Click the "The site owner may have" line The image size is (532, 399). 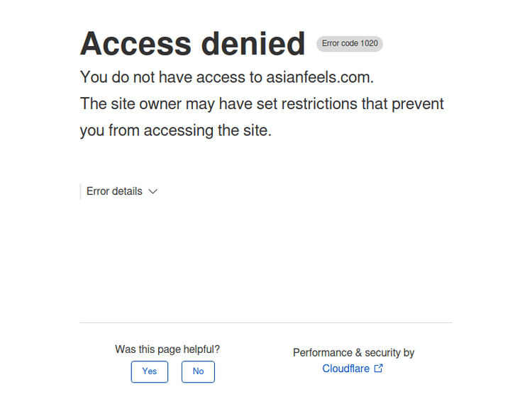(x=262, y=103)
